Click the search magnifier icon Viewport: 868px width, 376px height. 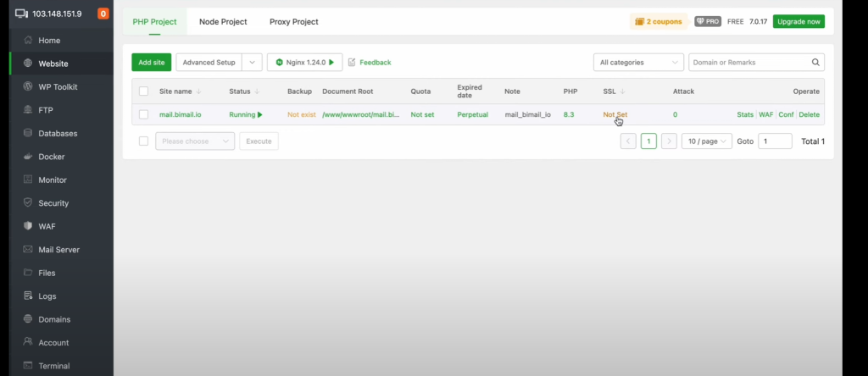click(x=815, y=63)
